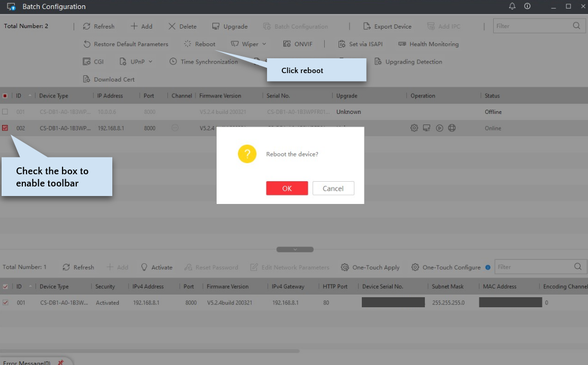Click the live view play icon for device 002
This screenshot has height=365, width=588.
(439, 128)
